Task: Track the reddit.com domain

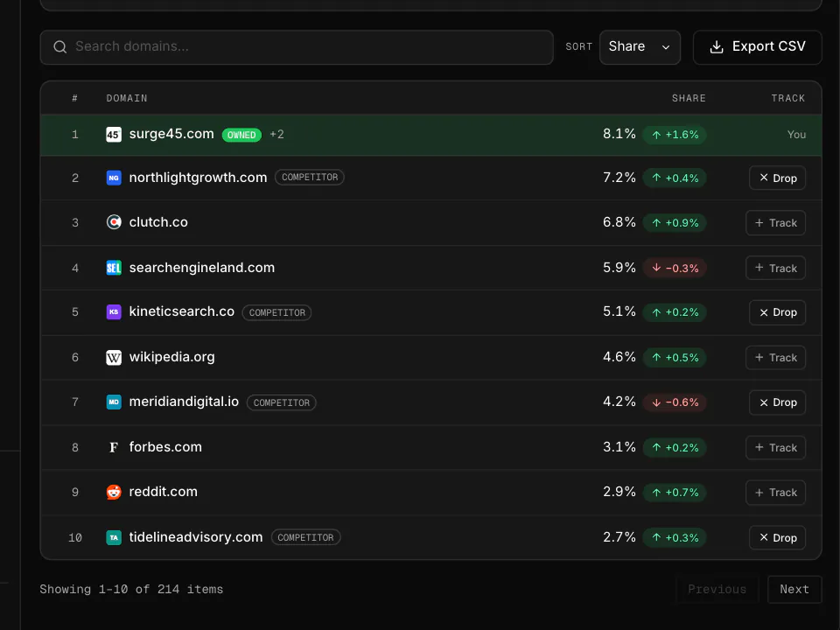Action: click(x=776, y=493)
